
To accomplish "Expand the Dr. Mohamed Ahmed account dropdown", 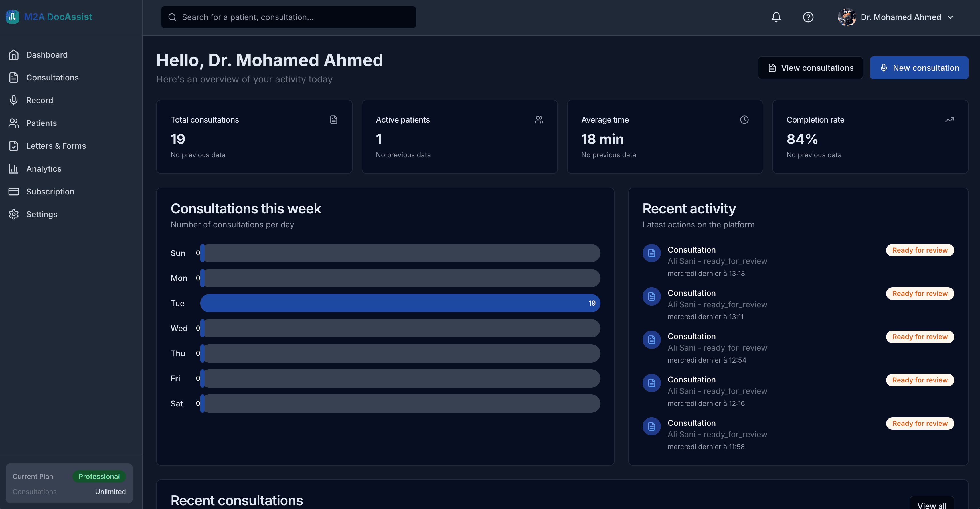I will pyautogui.click(x=950, y=17).
